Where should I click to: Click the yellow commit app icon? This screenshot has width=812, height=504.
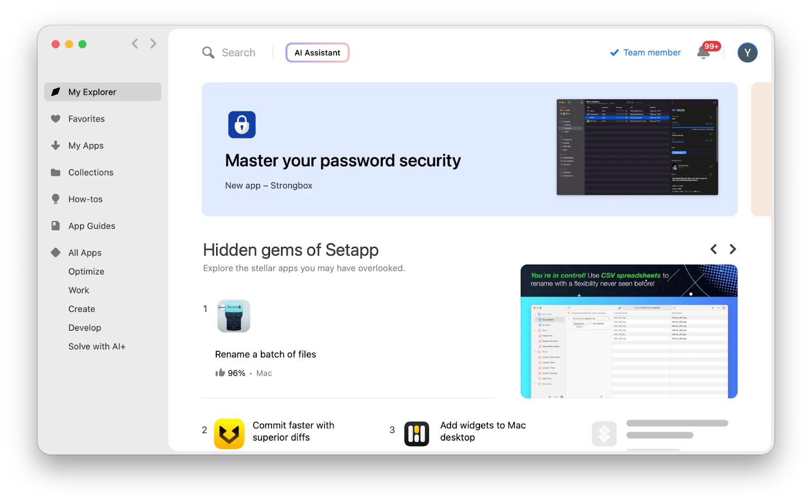pyautogui.click(x=229, y=434)
